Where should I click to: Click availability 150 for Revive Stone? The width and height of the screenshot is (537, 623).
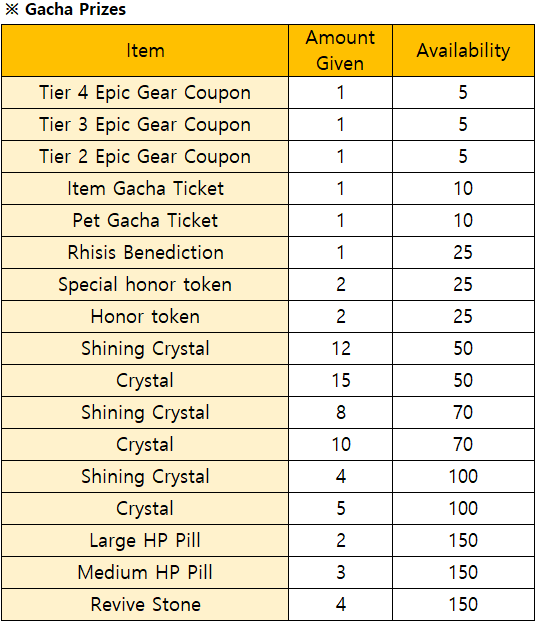463,604
